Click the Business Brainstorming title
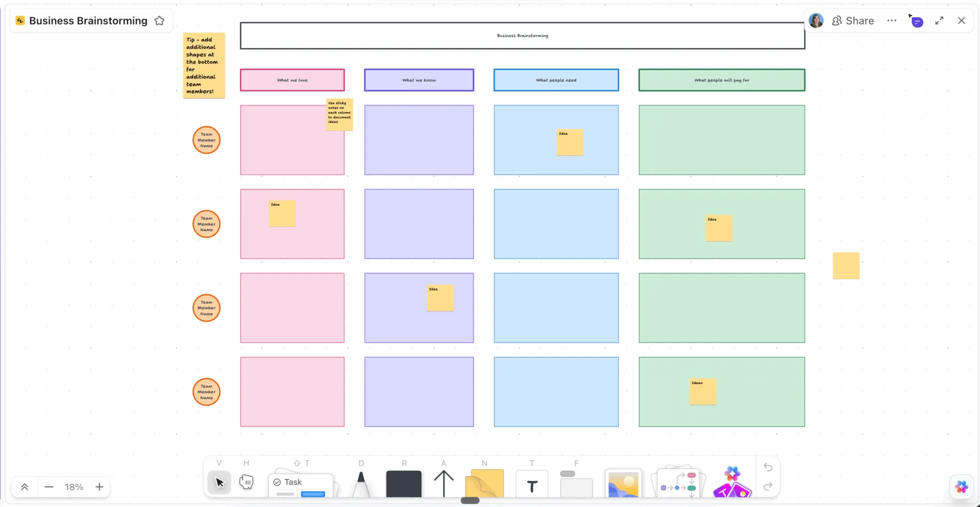980x507 pixels. [x=88, y=21]
